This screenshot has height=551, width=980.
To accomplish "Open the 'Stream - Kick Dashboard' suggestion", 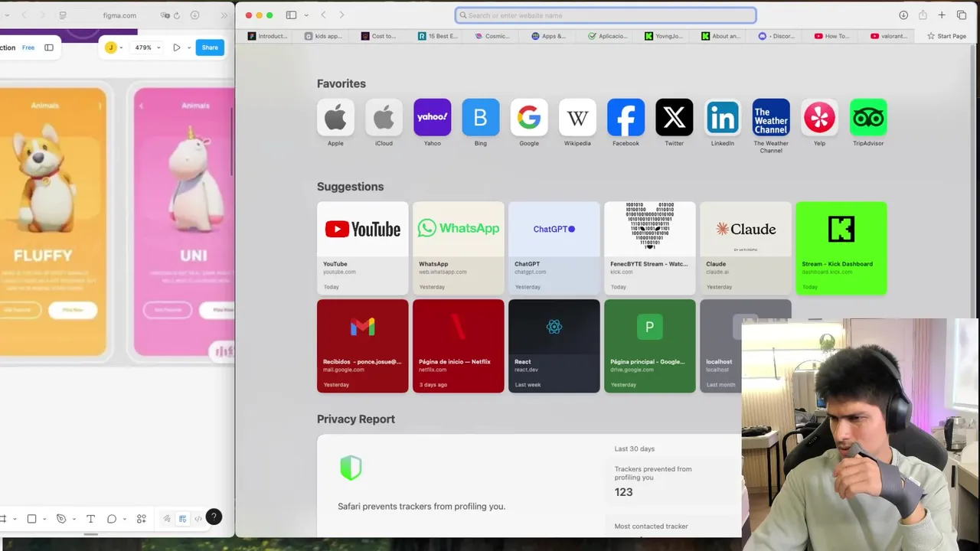I will point(841,248).
